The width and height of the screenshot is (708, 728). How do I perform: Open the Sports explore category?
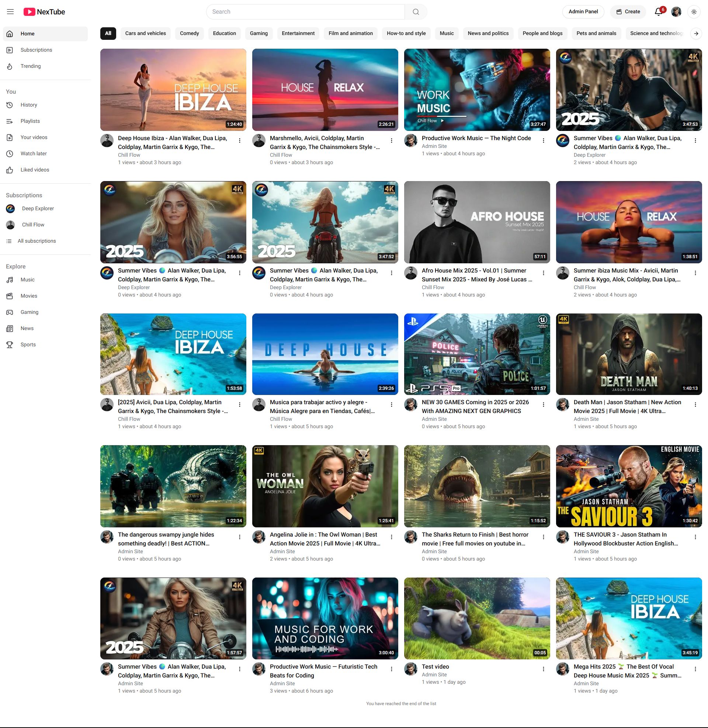28,345
